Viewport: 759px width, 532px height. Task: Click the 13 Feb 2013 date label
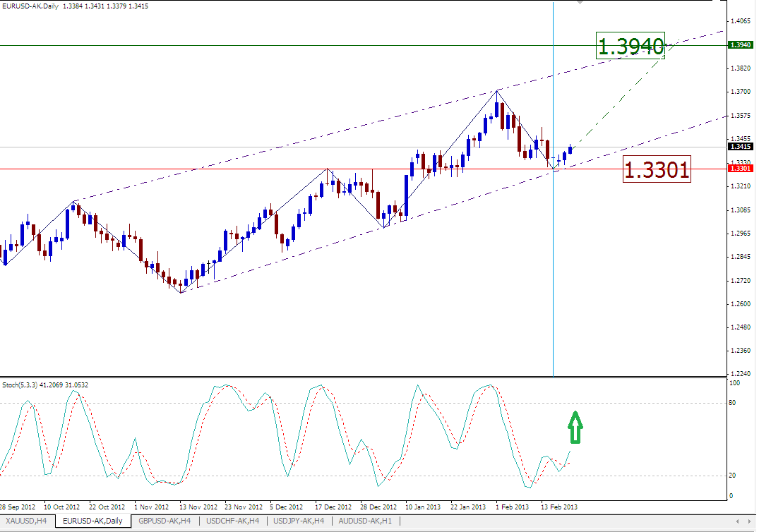pos(559,507)
